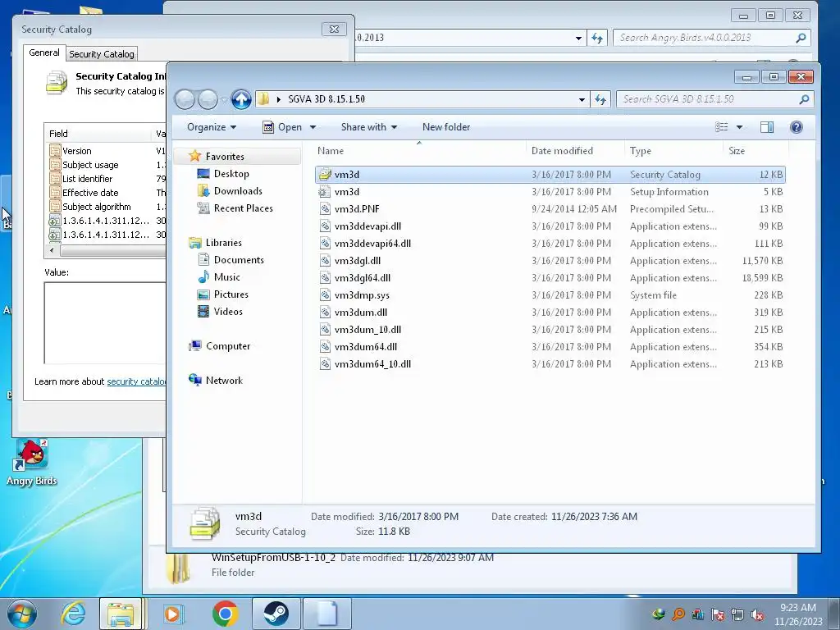This screenshot has width=840, height=630.
Task: Click field list horizontal scrollbar left arrow
Action: point(52,250)
